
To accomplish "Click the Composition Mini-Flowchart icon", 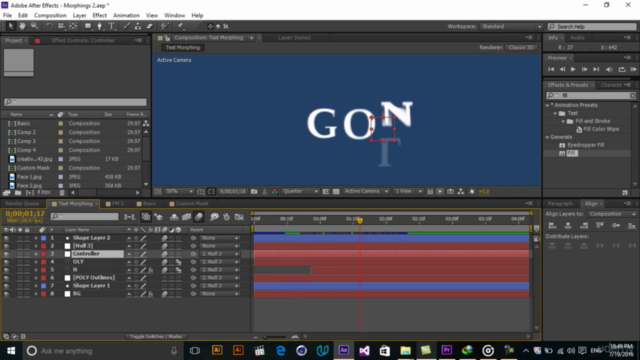I will point(130,217).
